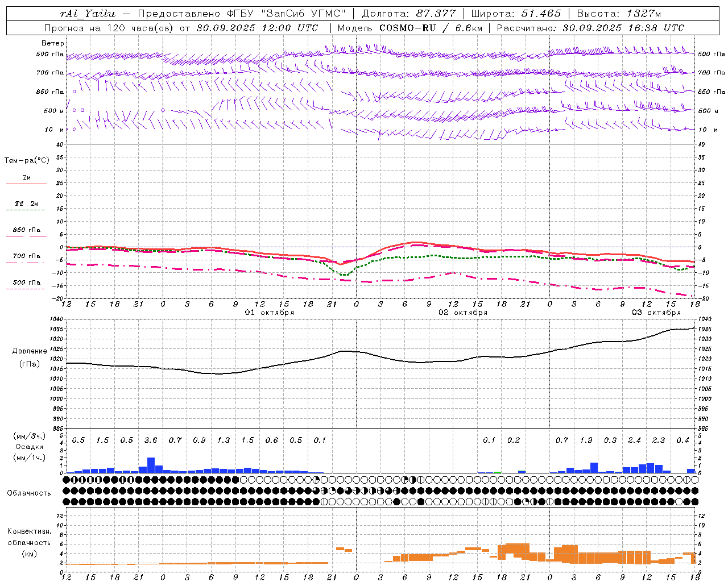Click the 3.6 three-hour precipitation value

151,440
